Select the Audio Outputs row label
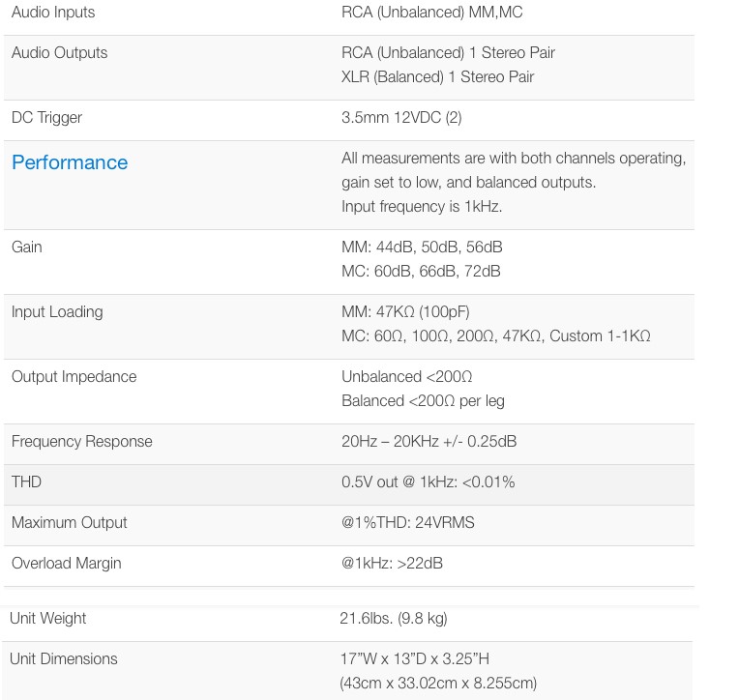 (59, 53)
